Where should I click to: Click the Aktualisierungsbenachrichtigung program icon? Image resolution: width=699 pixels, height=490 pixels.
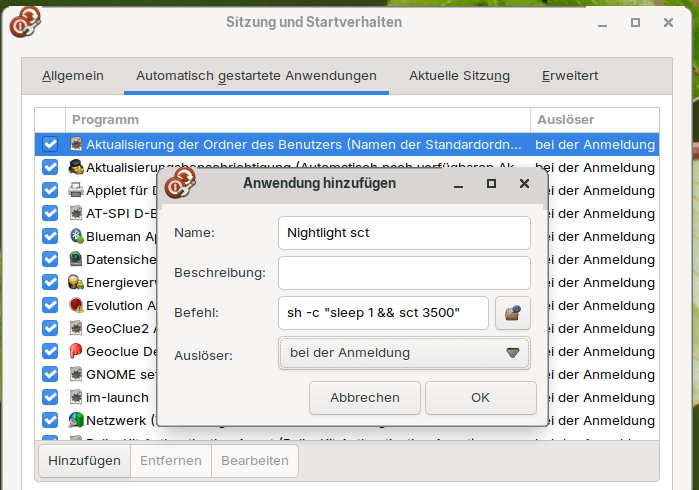tap(76, 167)
